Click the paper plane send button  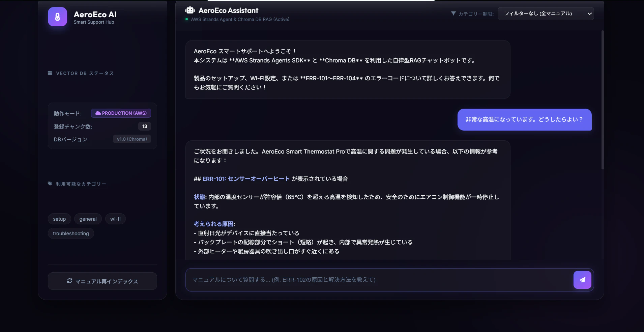click(582, 280)
